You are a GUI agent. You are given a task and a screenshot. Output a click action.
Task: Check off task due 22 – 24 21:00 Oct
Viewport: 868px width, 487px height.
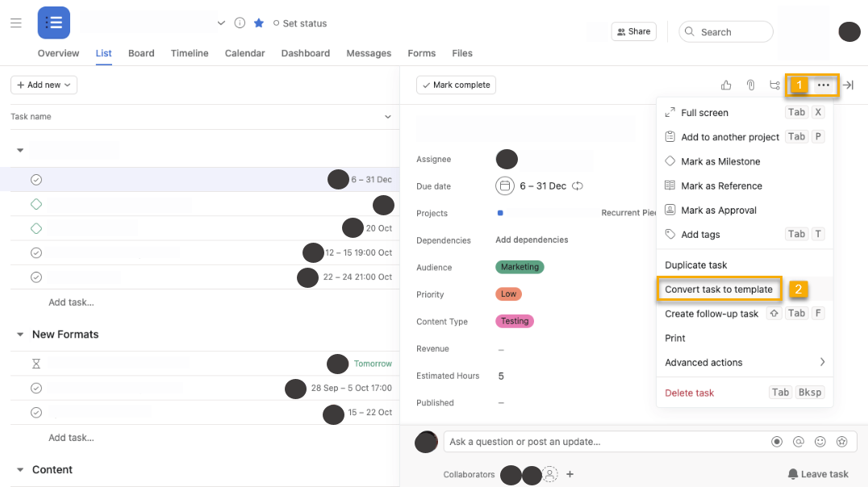pyautogui.click(x=36, y=277)
